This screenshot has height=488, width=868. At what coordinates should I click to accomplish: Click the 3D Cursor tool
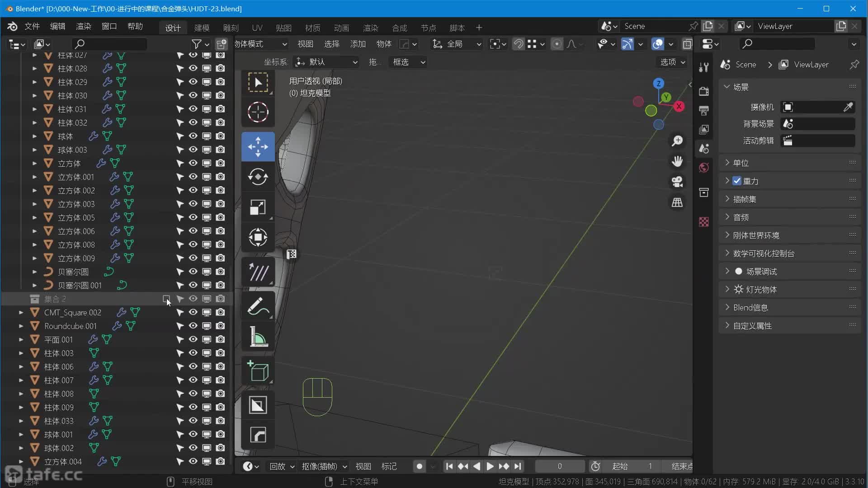click(x=258, y=112)
